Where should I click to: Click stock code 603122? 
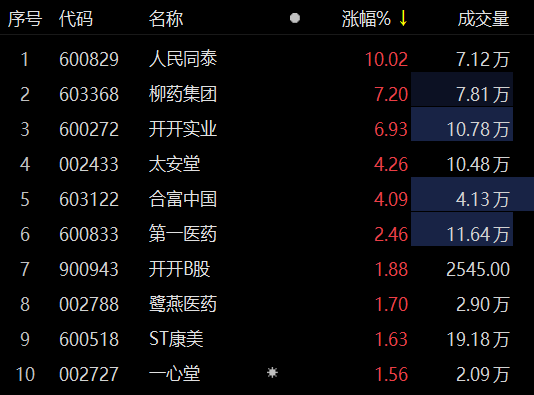[x=89, y=200]
